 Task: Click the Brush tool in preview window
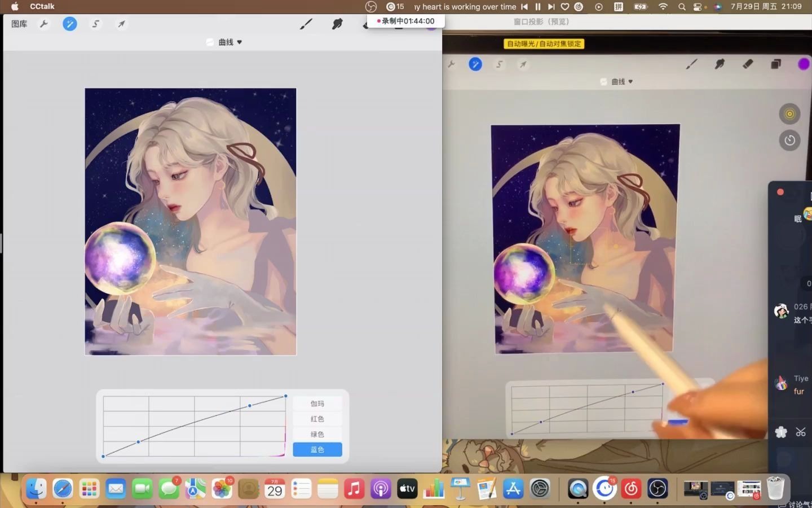691,64
